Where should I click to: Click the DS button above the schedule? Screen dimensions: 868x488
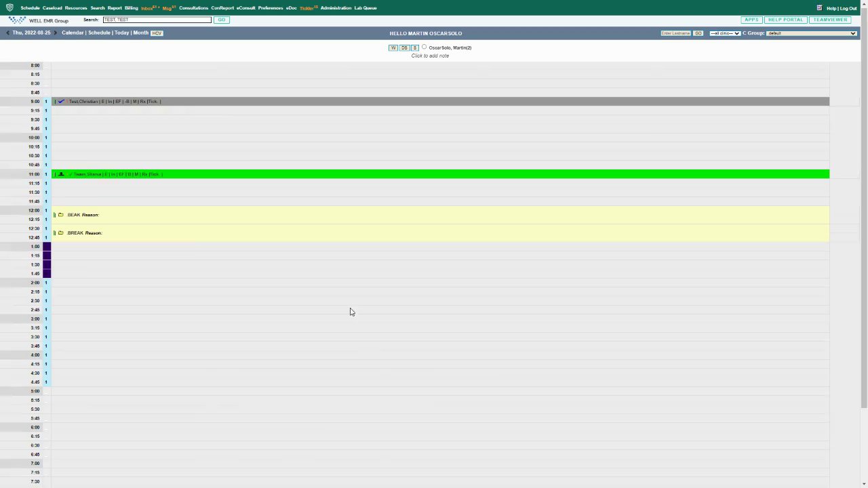[x=404, y=48]
